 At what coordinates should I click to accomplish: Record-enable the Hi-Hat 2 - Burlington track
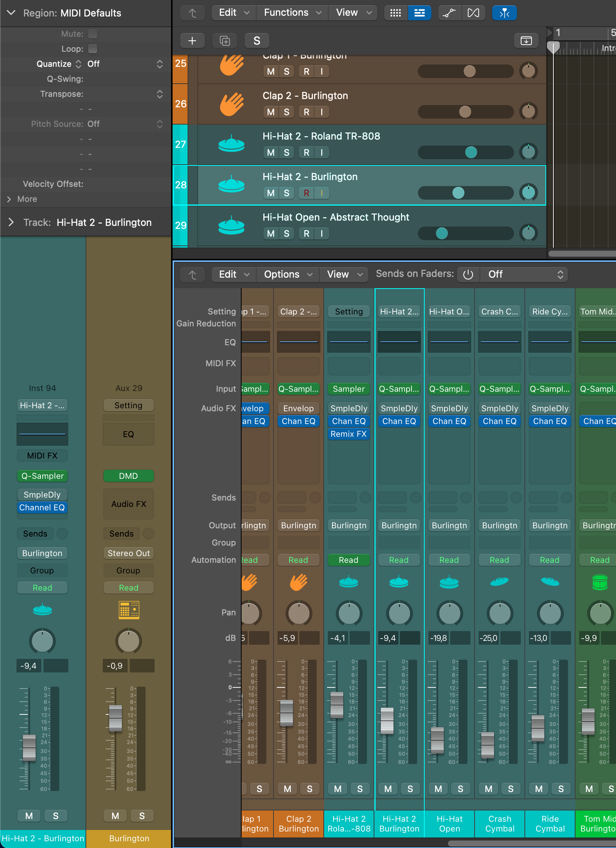click(306, 193)
